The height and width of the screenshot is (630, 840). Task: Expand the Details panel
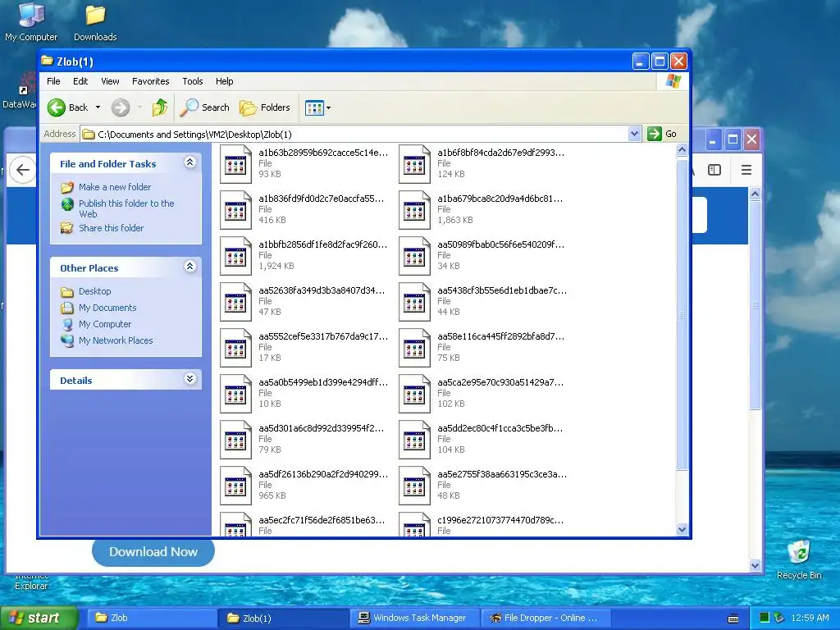[189, 379]
